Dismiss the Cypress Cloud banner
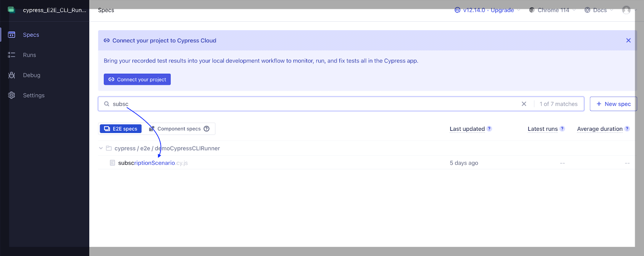The height and width of the screenshot is (256, 644). coord(628,40)
